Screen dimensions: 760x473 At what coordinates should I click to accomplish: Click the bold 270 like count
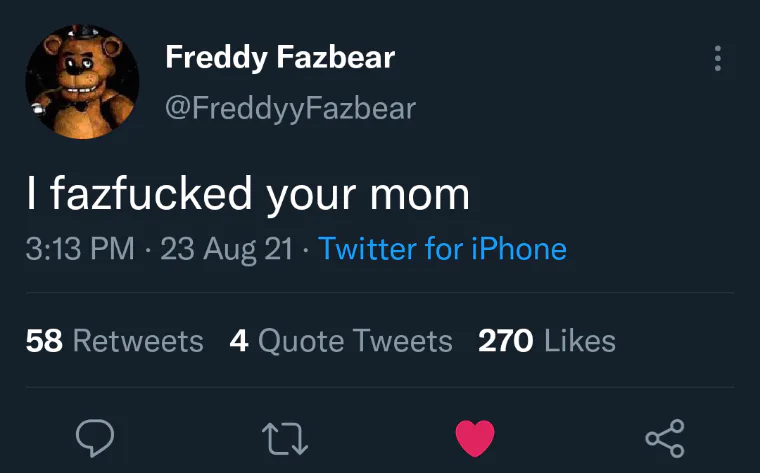coord(506,341)
